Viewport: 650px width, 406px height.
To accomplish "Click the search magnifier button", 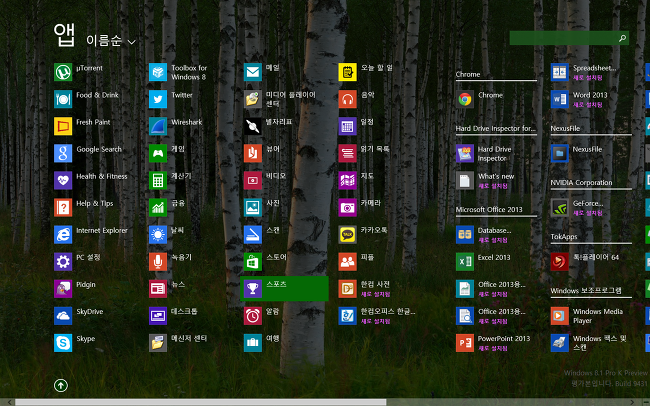I will coord(623,38).
